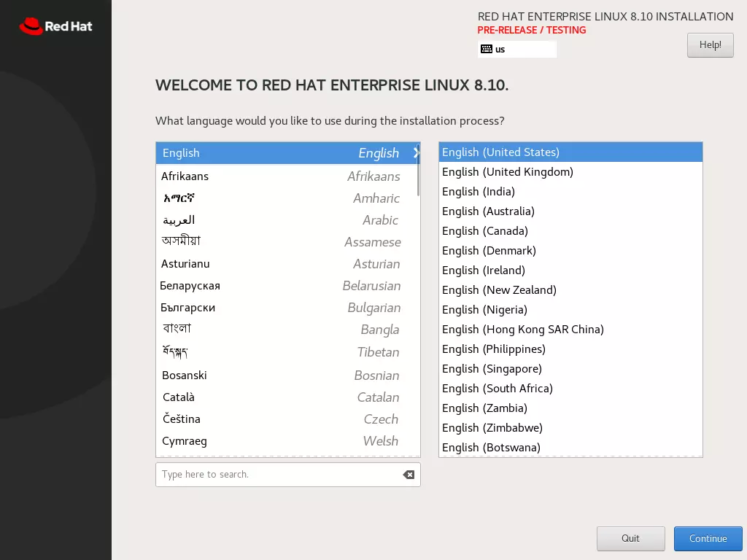
Task: Open the Help panel
Action: 709,44
